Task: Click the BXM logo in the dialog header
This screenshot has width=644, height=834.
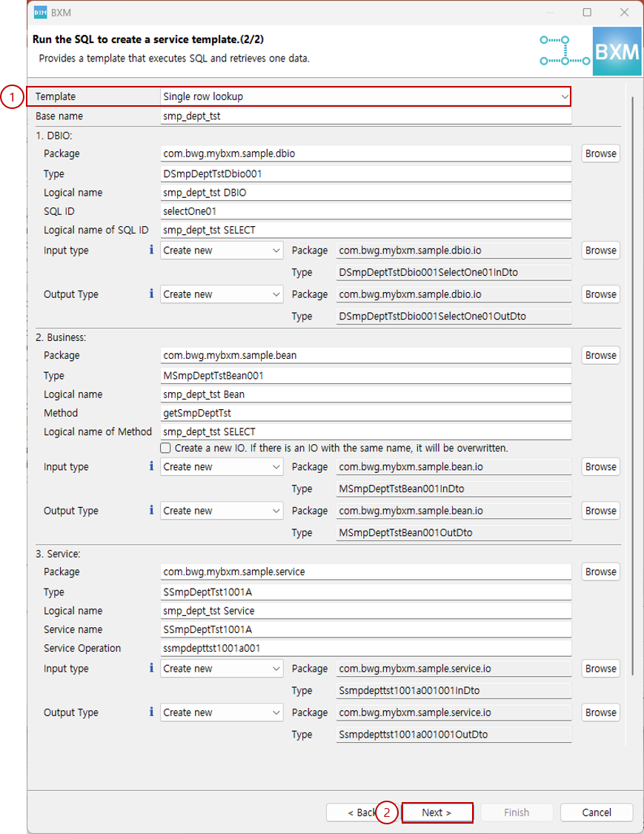Action: click(616, 53)
